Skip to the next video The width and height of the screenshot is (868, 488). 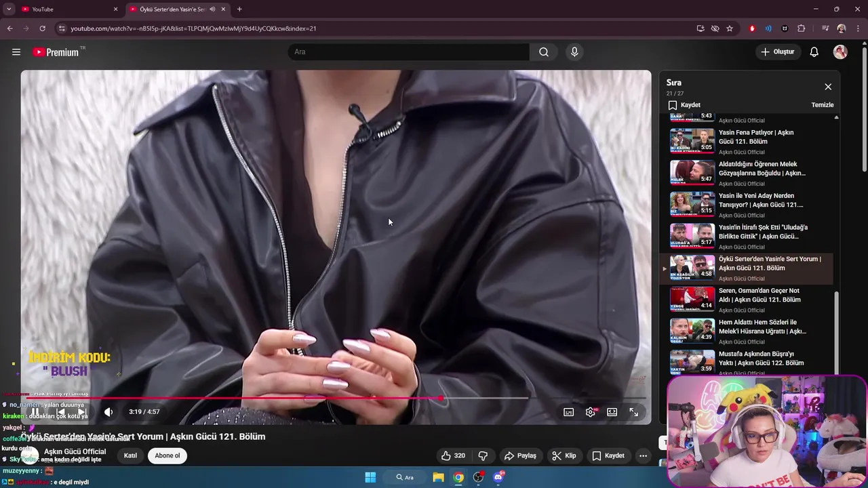[81, 412]
